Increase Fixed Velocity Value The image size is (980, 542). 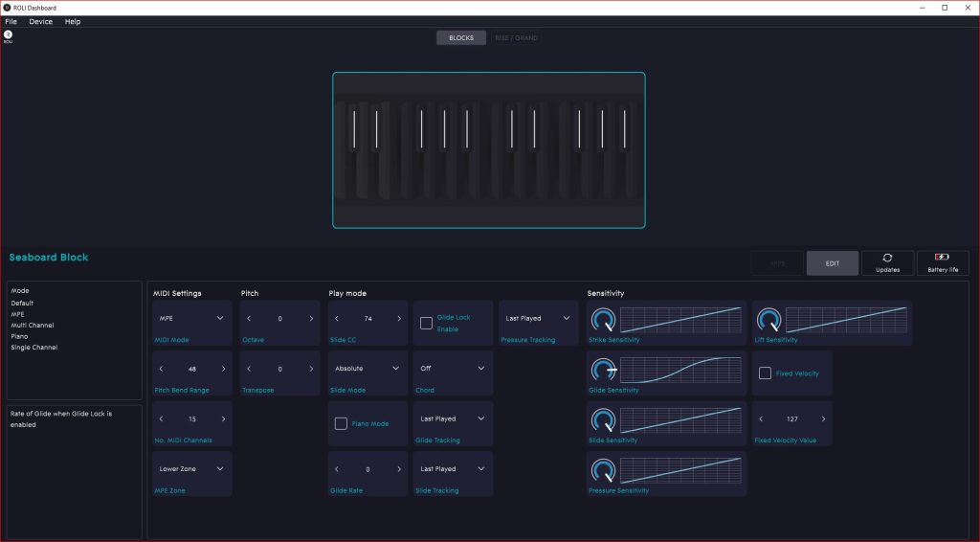(823, 418)
